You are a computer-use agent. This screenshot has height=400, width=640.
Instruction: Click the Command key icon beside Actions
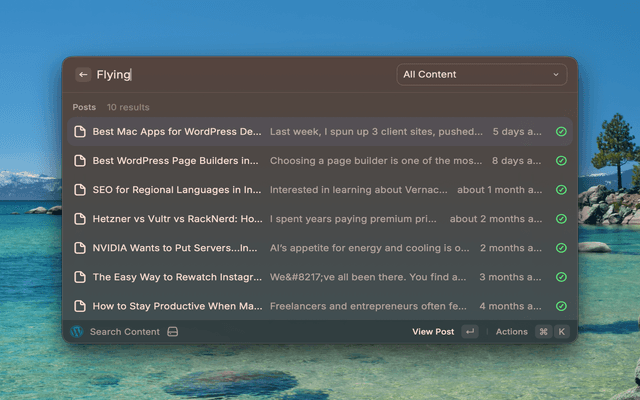click(x=543, y=332)
